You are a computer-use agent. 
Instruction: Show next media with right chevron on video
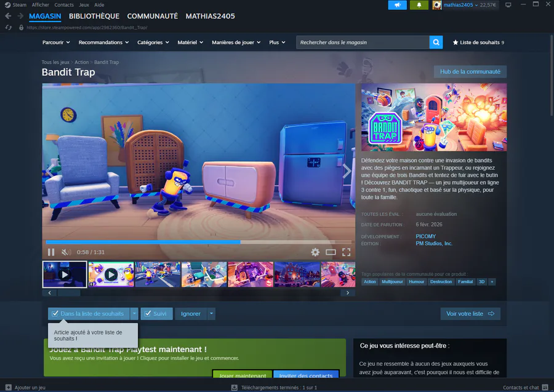coord(347,171)
